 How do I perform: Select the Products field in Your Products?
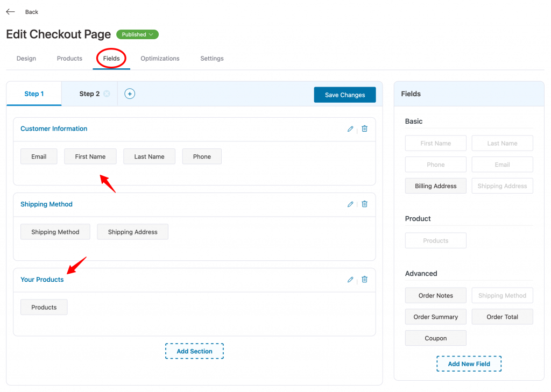(x=44, y=308)
